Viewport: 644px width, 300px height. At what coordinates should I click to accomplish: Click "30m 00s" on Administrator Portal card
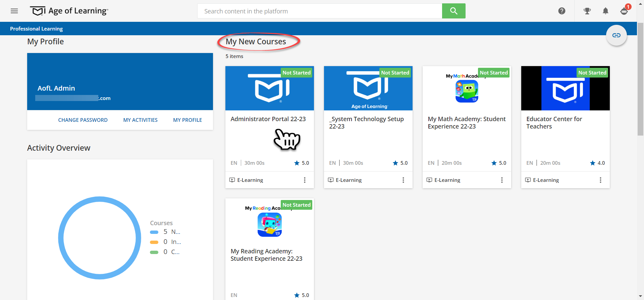pos(254,163)
